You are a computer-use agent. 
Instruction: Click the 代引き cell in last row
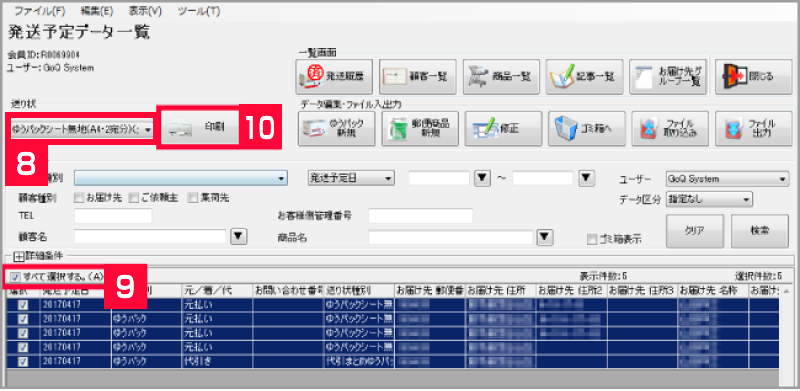click(217, 361)
